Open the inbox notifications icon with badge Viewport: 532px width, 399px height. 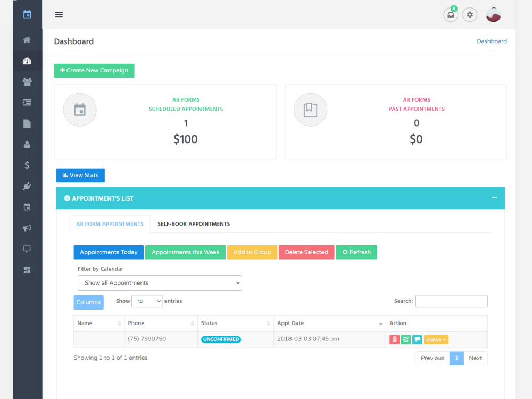pyautogui.click(x=451, y=14)
